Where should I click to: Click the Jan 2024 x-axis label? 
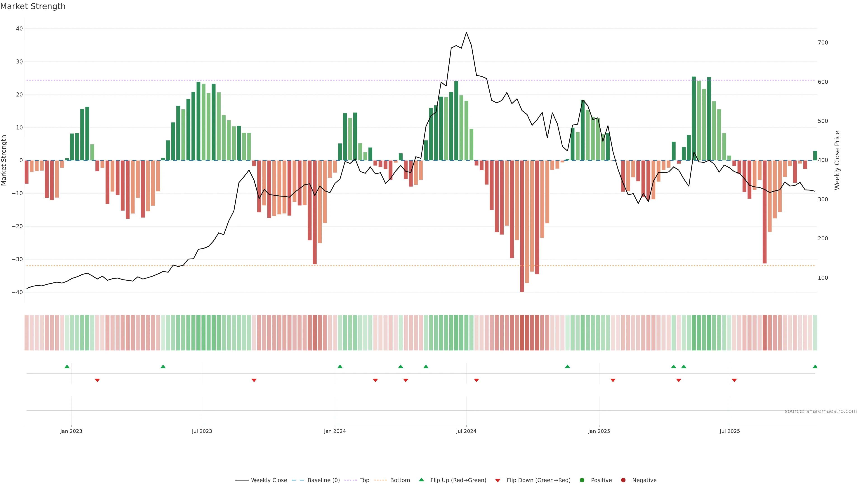click(335, 431)
